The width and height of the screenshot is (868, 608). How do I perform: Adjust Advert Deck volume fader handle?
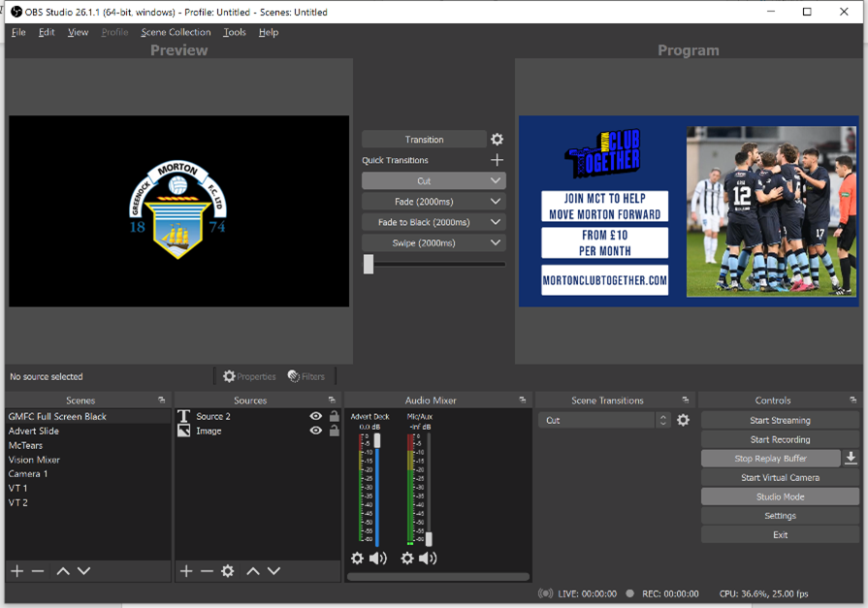[377, 441]
